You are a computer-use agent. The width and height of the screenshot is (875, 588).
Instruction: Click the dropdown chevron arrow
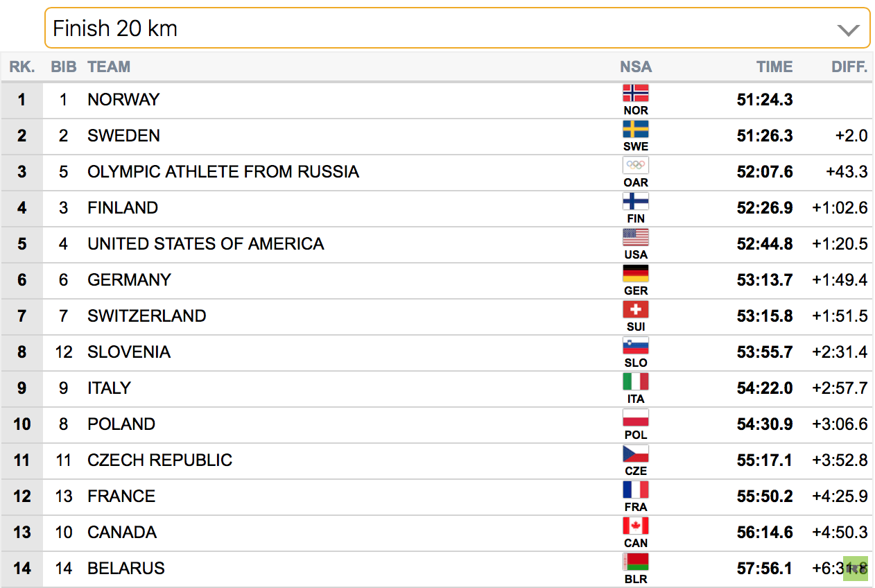(x=848, y=30)
